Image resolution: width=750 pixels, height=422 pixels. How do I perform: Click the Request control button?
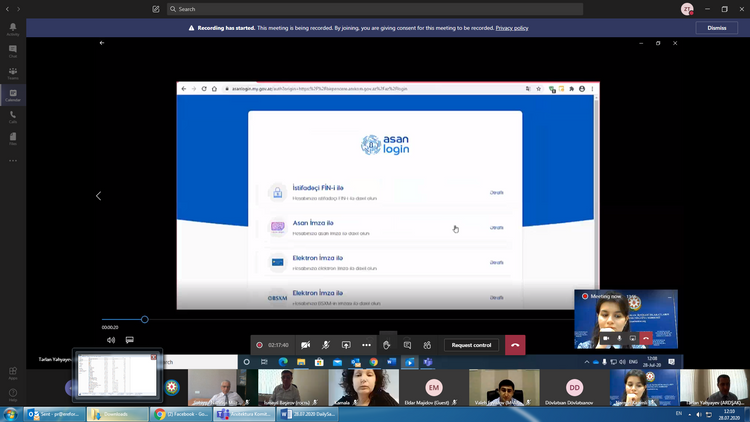[x=471, y=345]
